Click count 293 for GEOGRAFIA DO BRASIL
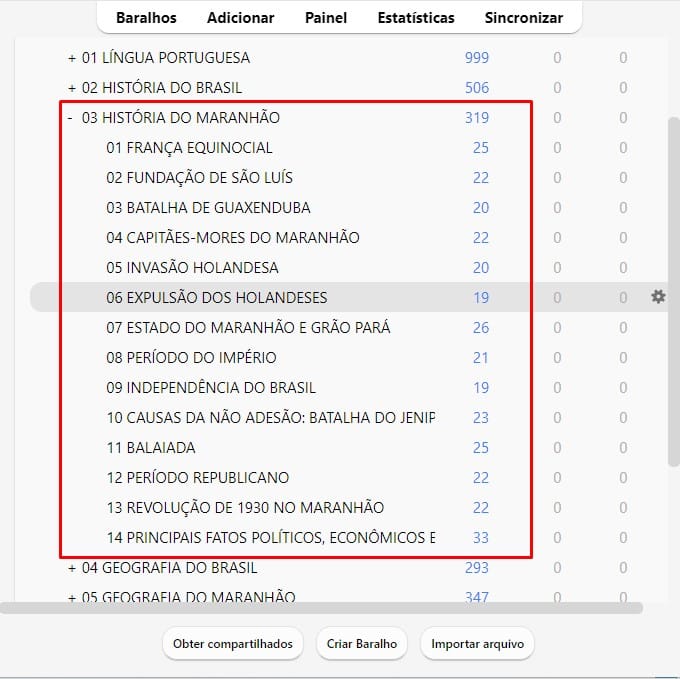680x679 pixels. [477, 568]
